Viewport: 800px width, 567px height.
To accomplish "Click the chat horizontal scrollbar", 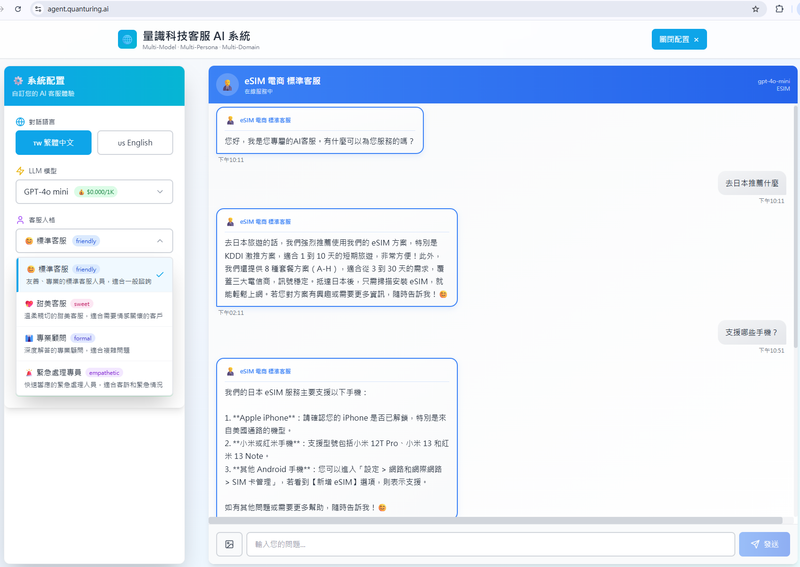I will pyautogui.click(x=495, y=521).
